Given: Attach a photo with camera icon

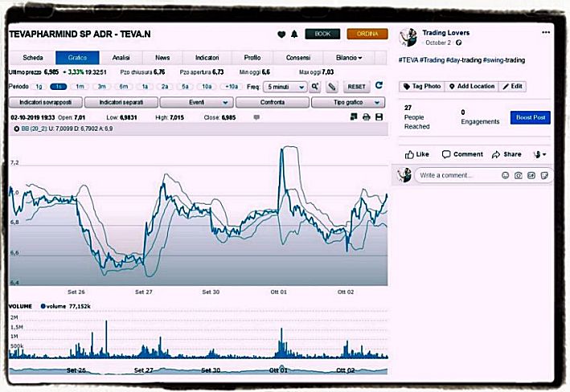Looking at the screenshot, I should (518, 175).
